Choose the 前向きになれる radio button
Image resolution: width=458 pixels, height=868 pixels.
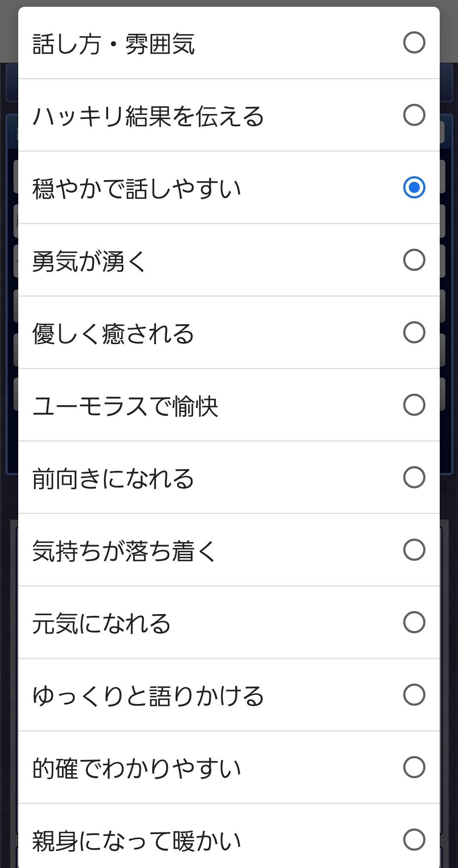click(414, 477)
